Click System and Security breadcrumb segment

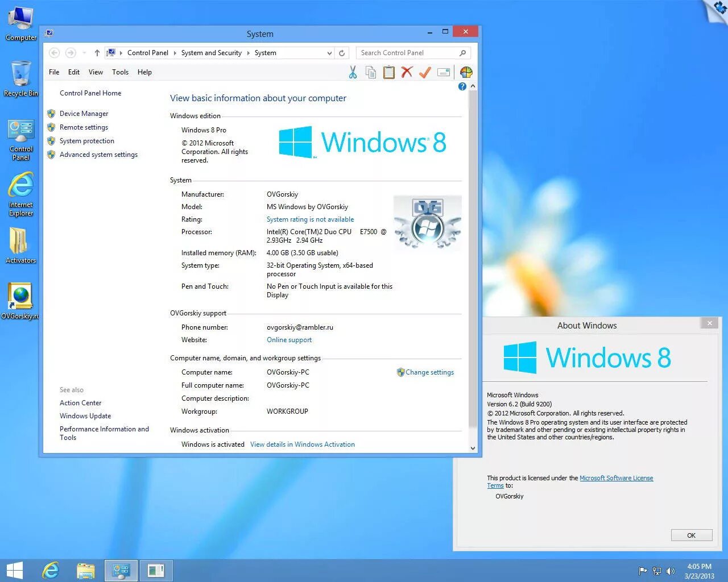tap(212, 53)
